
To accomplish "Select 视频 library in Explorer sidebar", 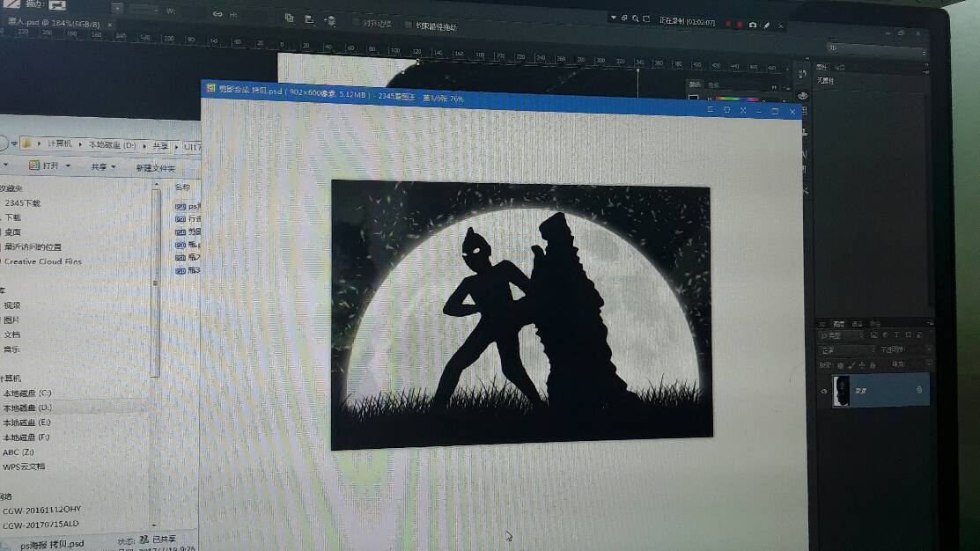I will (x=11, y=305).
